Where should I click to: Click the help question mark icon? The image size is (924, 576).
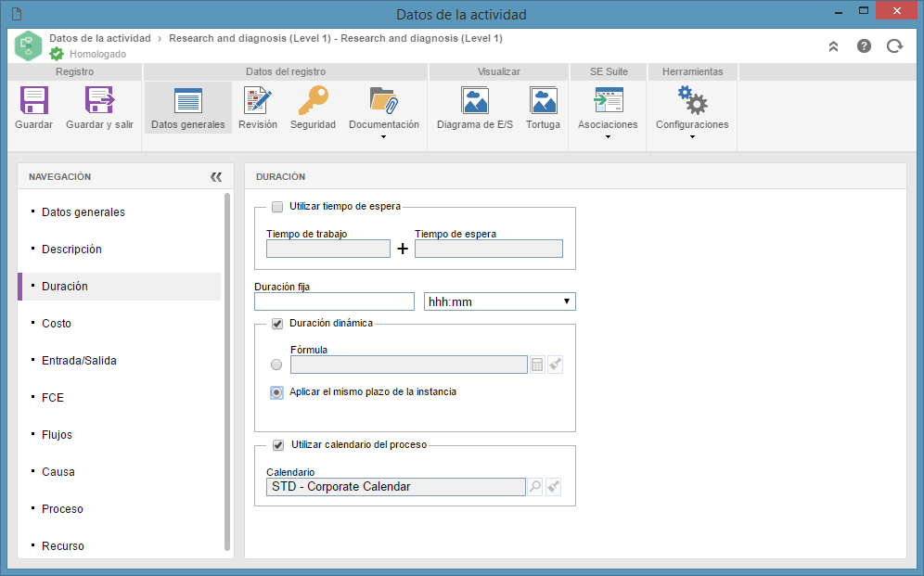(x=864, y=46)
